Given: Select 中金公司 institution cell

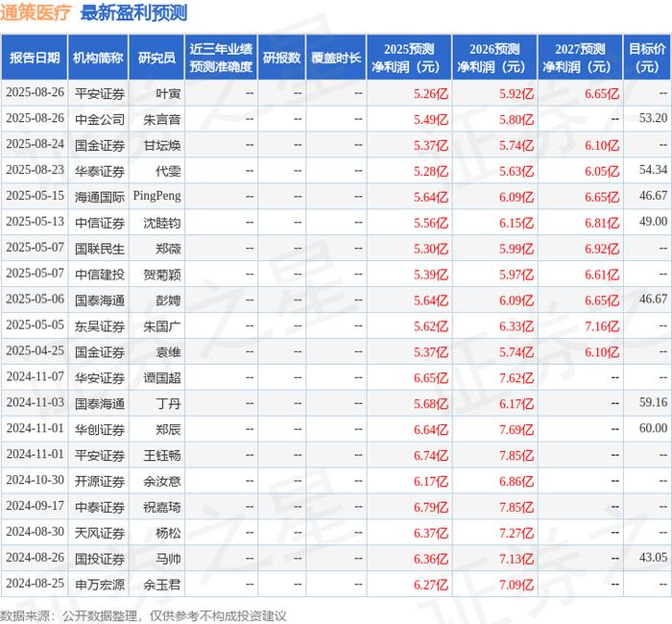Looking at the screenshot, I should point(100,120).
